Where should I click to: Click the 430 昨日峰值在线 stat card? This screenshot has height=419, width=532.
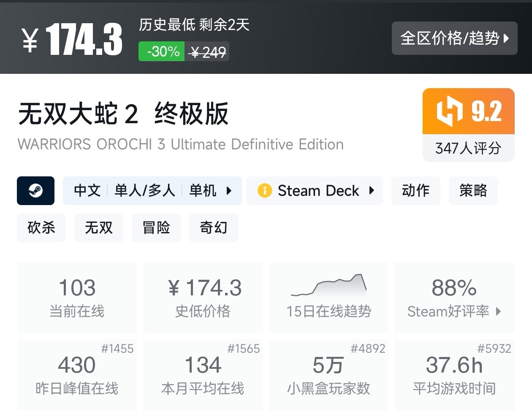(x=77, y=375)
